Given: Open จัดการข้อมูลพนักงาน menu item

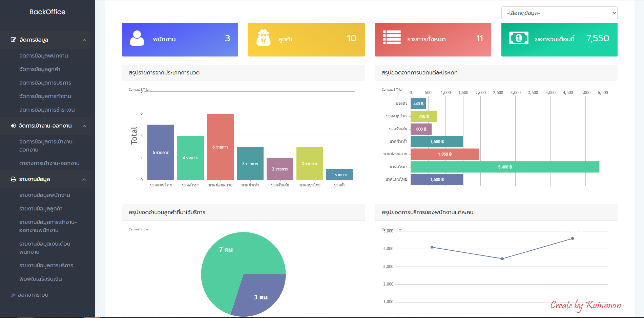Looking at the screenshot, I should pyautogui.click(x=44, y=56).
